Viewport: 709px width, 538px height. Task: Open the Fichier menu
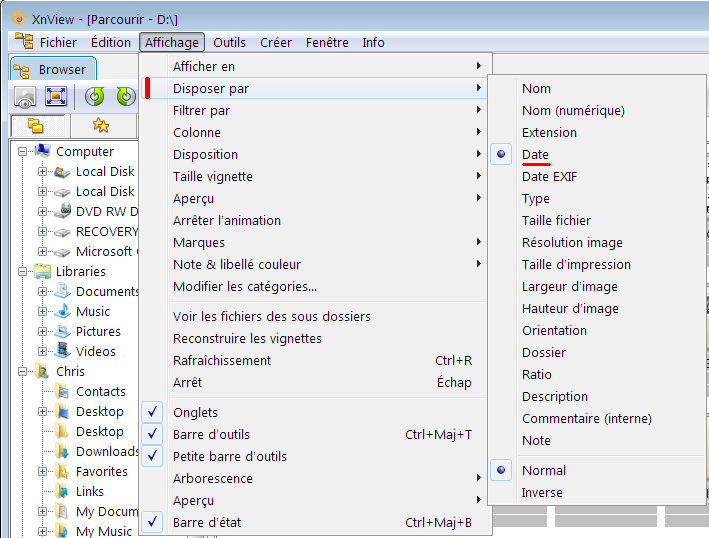(58, 42)
